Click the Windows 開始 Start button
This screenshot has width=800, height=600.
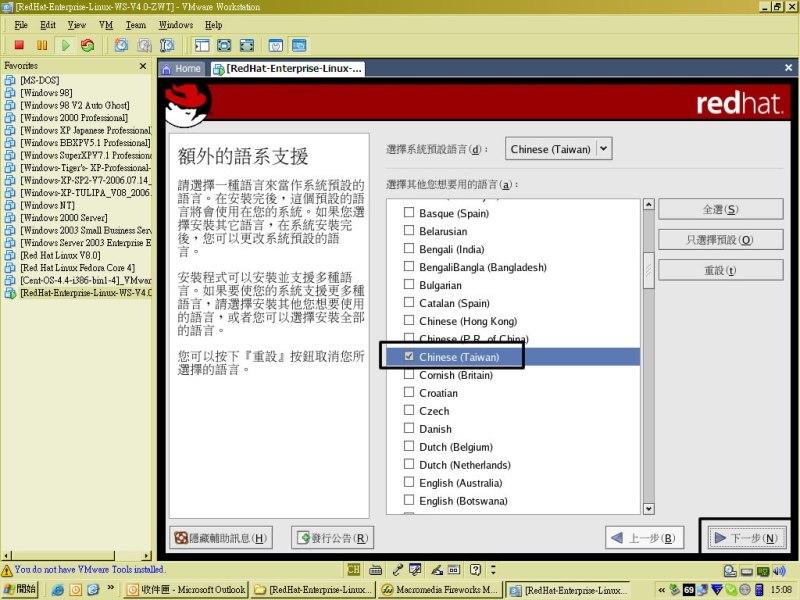pos(20,589)
